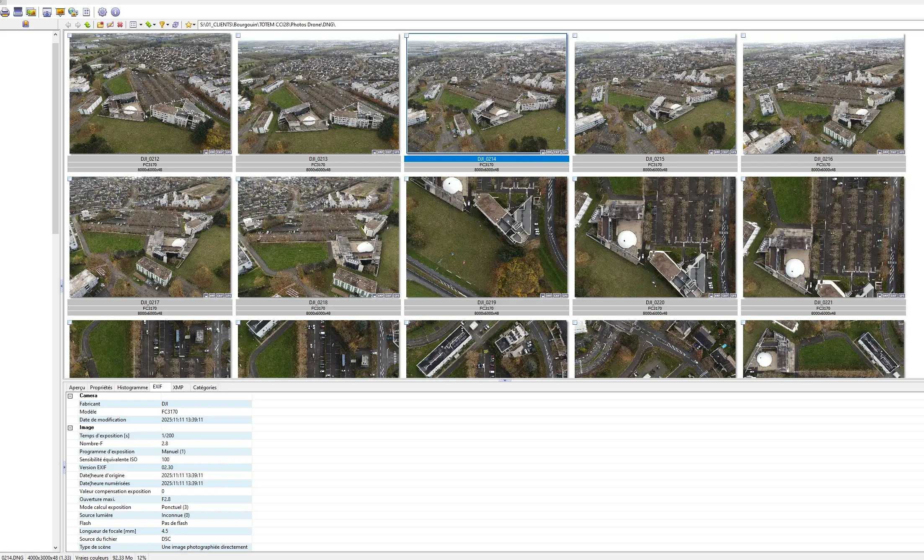The height and width of the screenshot is (560, 924).
Task: Tick the checkbox on DJI_0215 thumbnail
Action: pyautogui.click(x=575, y=36)
